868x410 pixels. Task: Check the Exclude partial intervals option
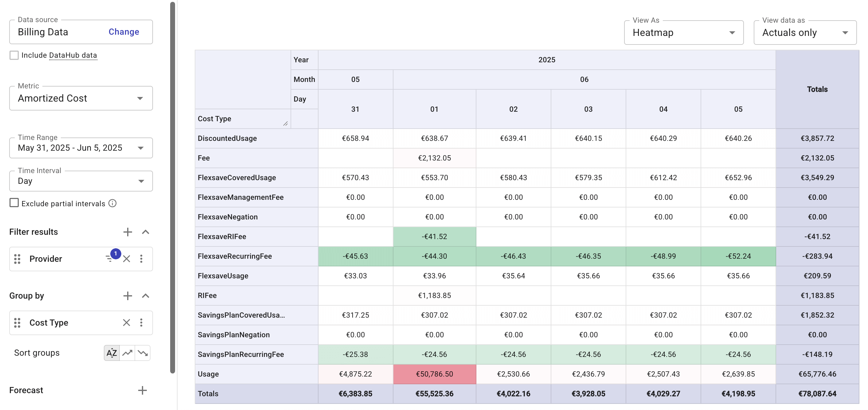(14, 203)
